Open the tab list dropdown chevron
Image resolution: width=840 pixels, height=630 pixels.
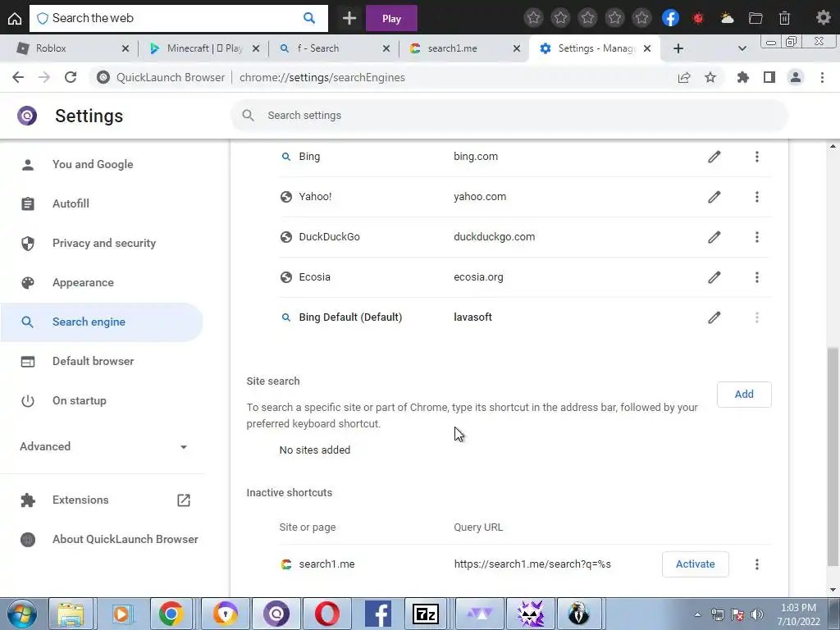pos(742,48)
